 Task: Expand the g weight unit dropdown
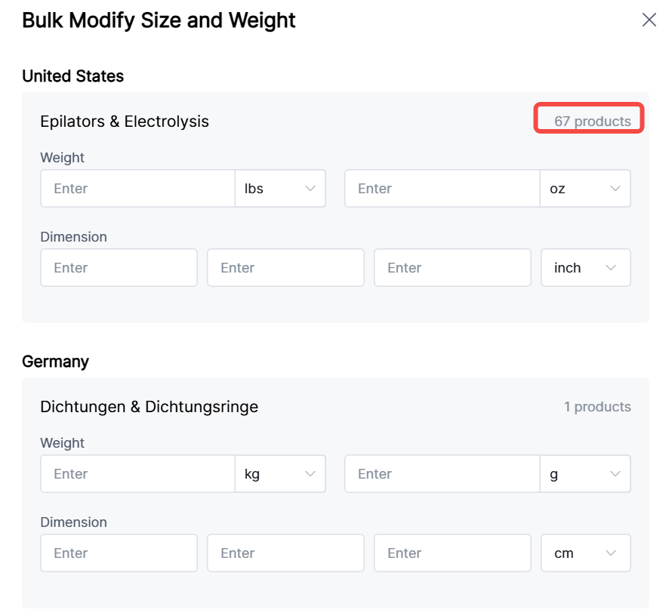585,474
